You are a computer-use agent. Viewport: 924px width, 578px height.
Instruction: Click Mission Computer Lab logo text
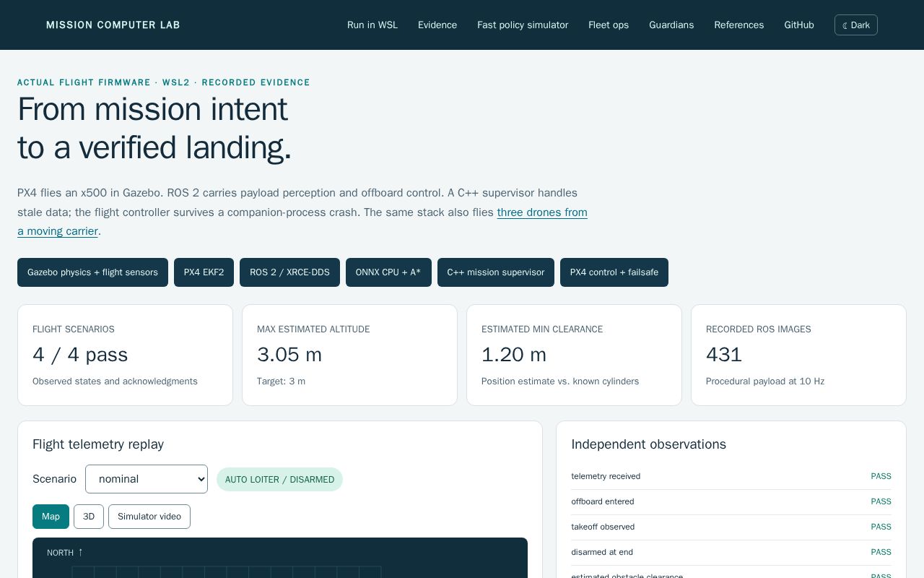tap(113, 25)
